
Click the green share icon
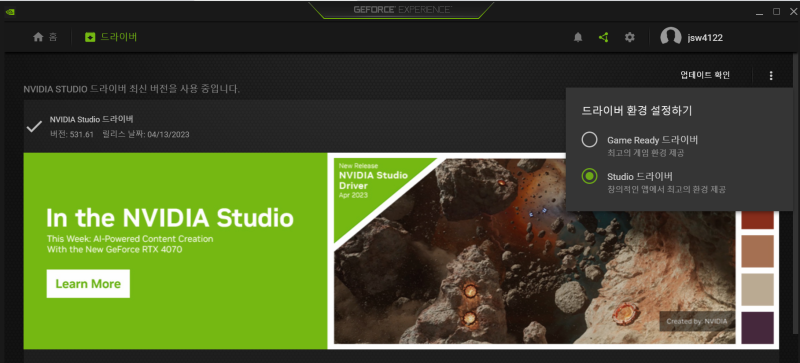point(604,37)
